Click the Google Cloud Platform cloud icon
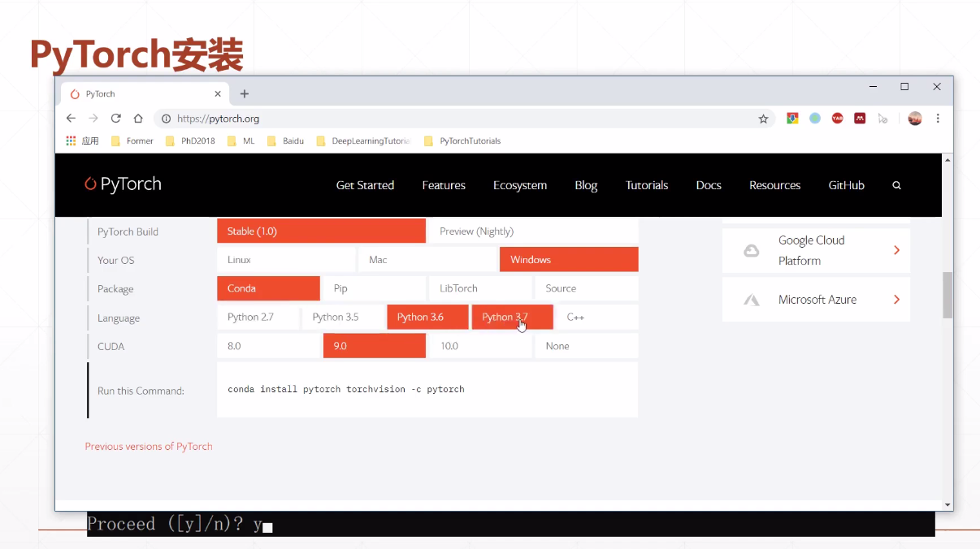This screenshot has height=549, width=980. tap(752, 251)
